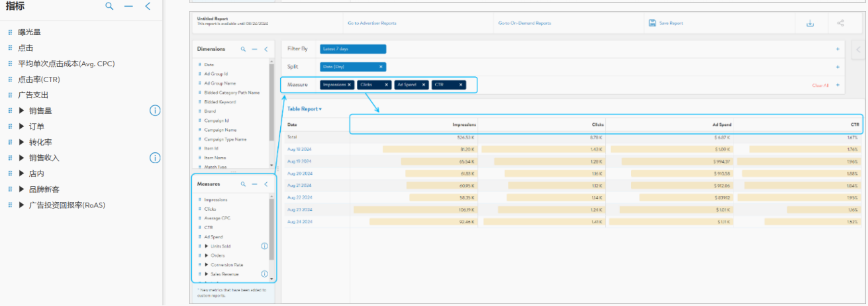The height and width of the screenshot is (306, 868).
Task: Click the red Clear All link
Action: 820,85
